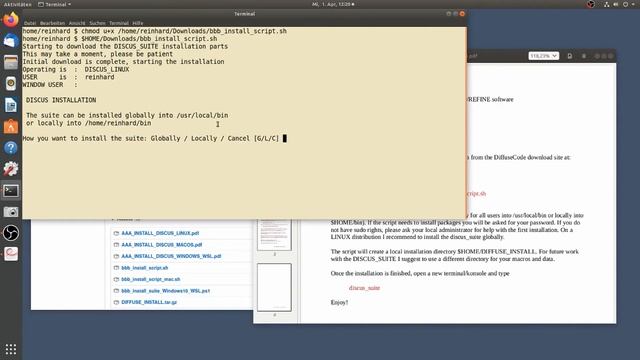Click the PDF viewer's annotate toolbar icon
The width and height of the screenshot is (640, 360).
click(570, 56)
